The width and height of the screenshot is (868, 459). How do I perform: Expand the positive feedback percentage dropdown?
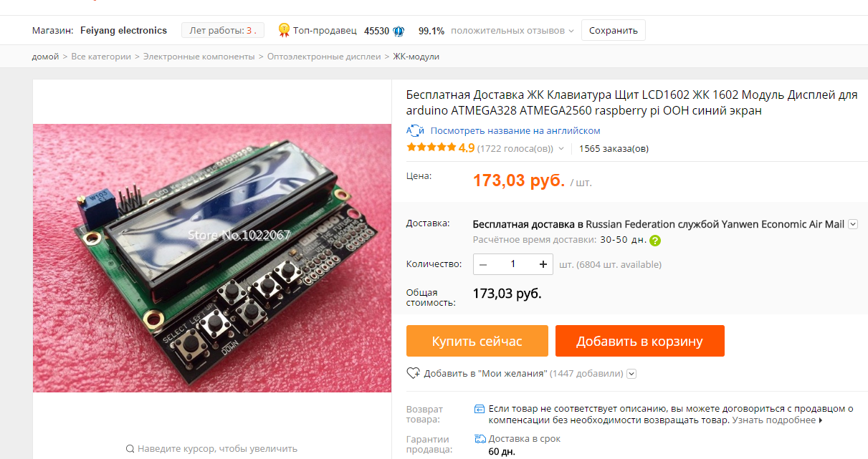(571, 31)
